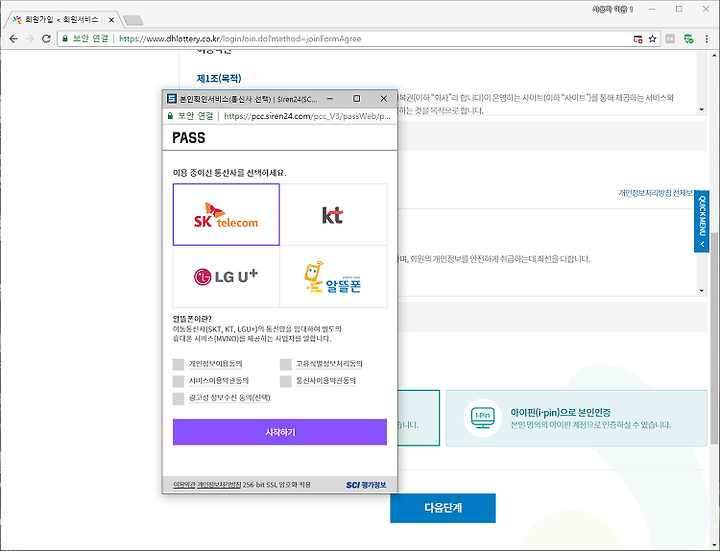Click green lock icon in main address bar
Screen dimensions: 720x551
click(65, 39)
